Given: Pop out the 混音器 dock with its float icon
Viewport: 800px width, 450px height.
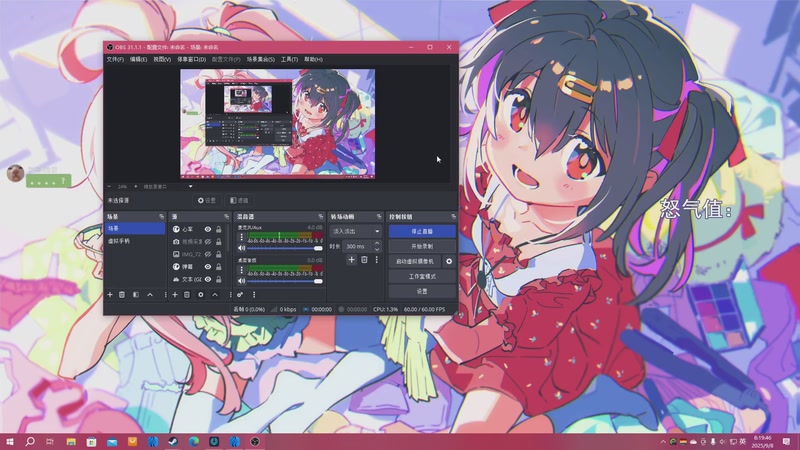Looking at the screenshot, I should click(320, 217).
